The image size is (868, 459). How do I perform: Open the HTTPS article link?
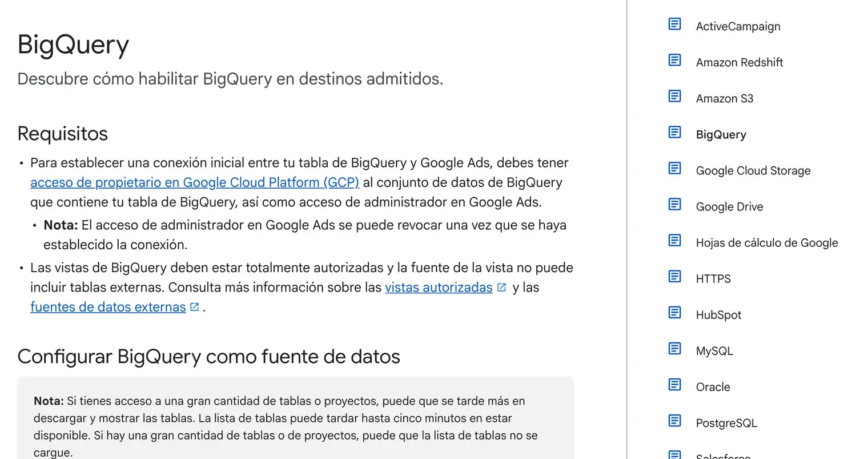tap(713, 278)
